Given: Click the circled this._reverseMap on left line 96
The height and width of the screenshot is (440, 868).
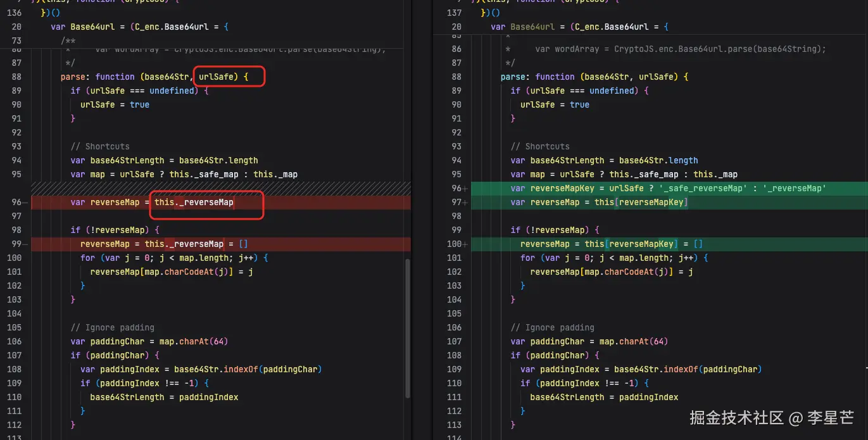Looking at the screenshot, I should tap(194, 203).
